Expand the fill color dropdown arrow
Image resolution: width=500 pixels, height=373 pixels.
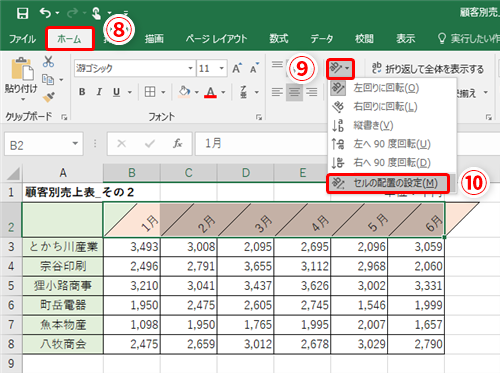coord(196,92)
